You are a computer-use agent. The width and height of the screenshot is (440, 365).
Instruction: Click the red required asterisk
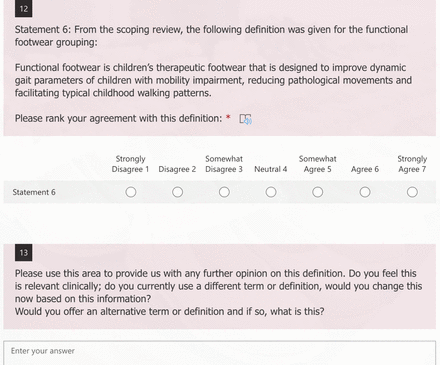point(228,117)
